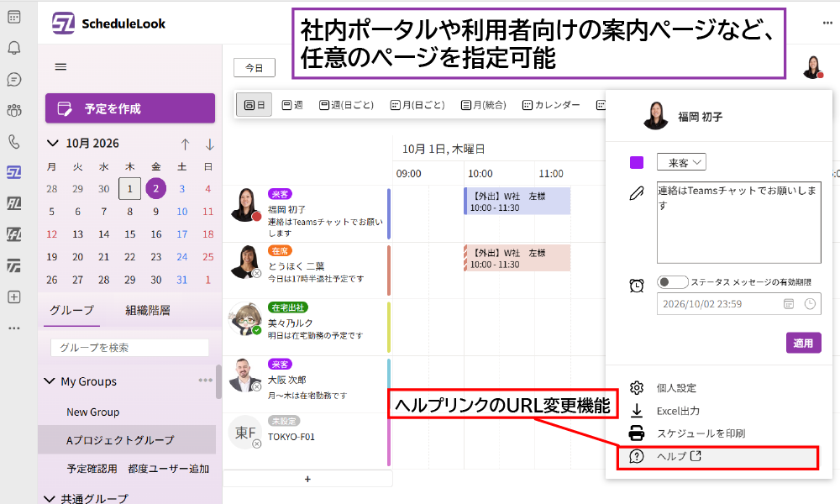This screenshot has width=840, height=504.
Task: Click the ScheduleLook logo
Action: coord(63,24)
